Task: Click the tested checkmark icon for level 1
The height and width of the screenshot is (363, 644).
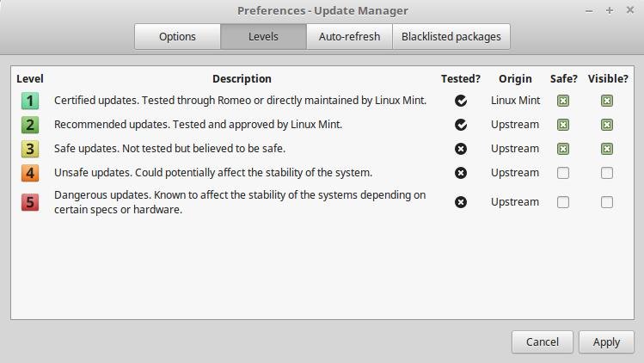Action: pyautogui.click(x=461, y=101)
